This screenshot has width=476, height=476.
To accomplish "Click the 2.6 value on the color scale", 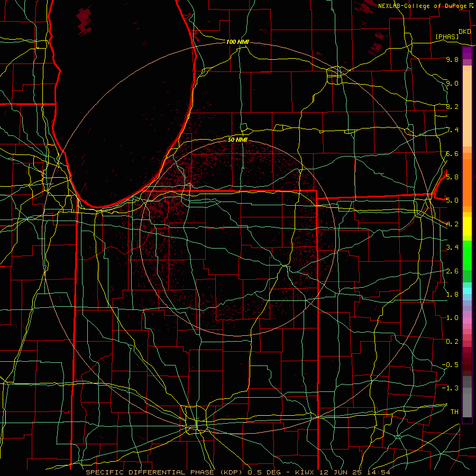I will click(452, 271).
